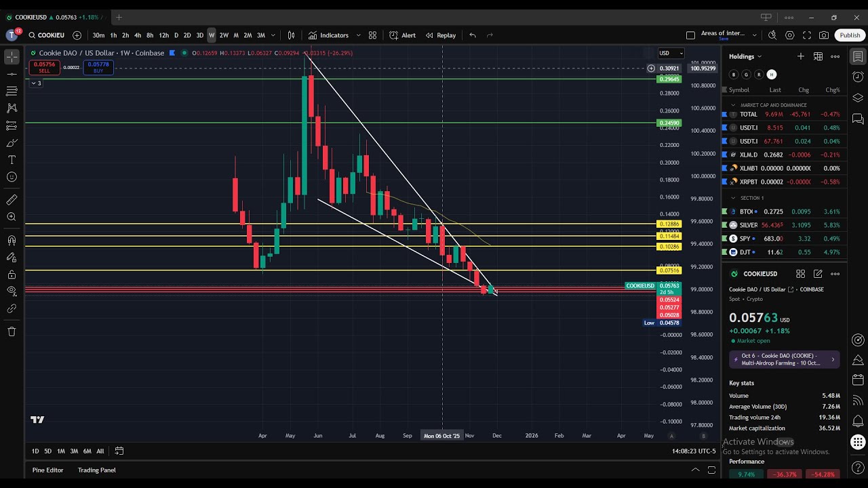Viewport: 868px width, 488px height.
Task: Open the chart patterns tool
Action: coord(12,108)
